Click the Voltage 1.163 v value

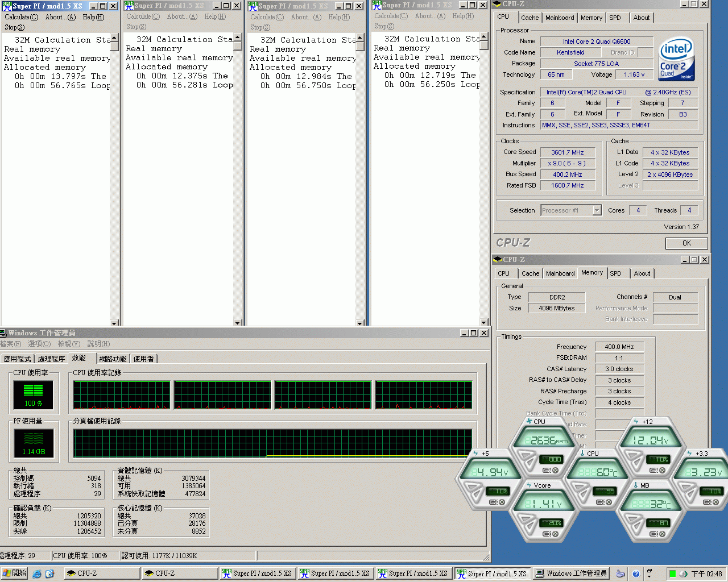[634, 74]
